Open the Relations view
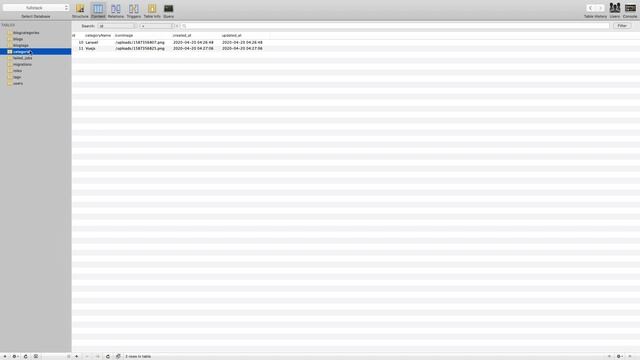The image size is (640, 360). click(116, 11)
